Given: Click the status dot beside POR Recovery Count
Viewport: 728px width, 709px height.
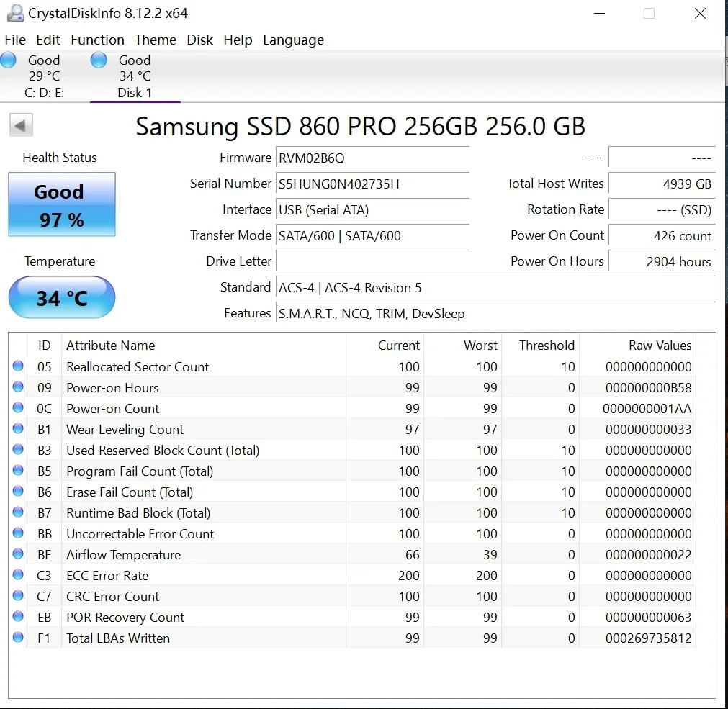Looking at the screenshot, I should [x=17, y=616].
